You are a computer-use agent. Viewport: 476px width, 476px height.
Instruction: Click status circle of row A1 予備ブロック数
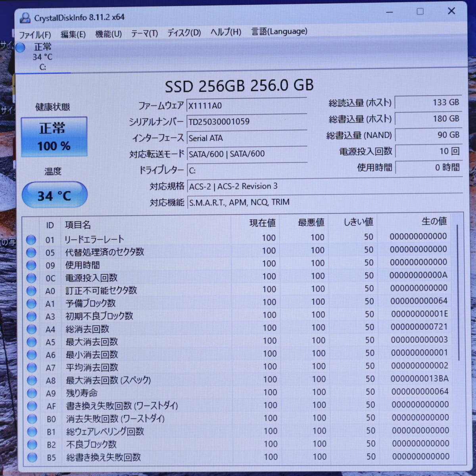tap(31, 303)
